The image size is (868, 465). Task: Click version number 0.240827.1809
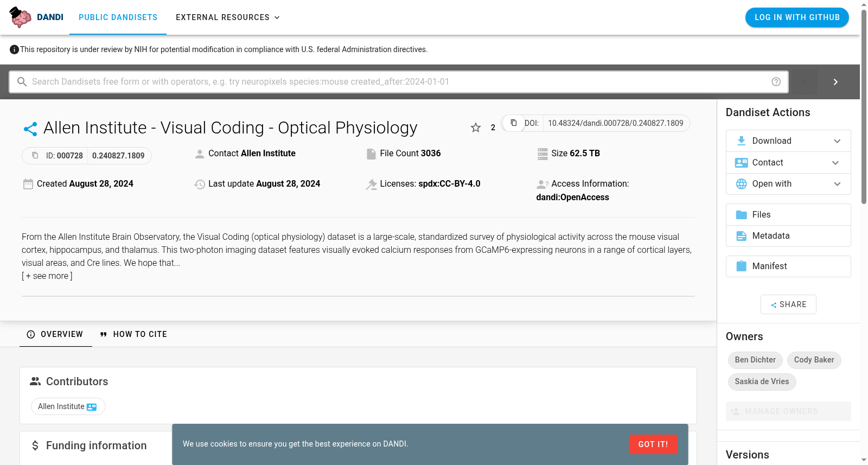click(118, 156)
